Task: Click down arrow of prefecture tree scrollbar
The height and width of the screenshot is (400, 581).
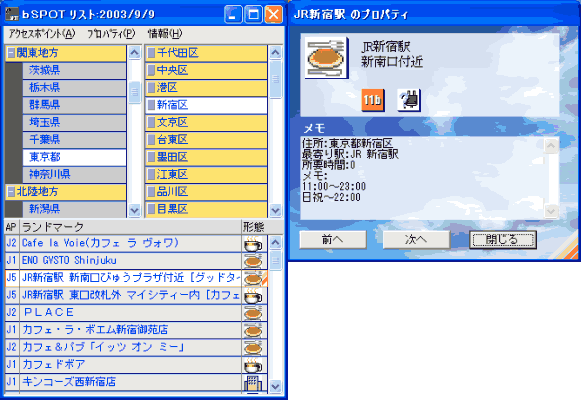Action: click(135, 210)
